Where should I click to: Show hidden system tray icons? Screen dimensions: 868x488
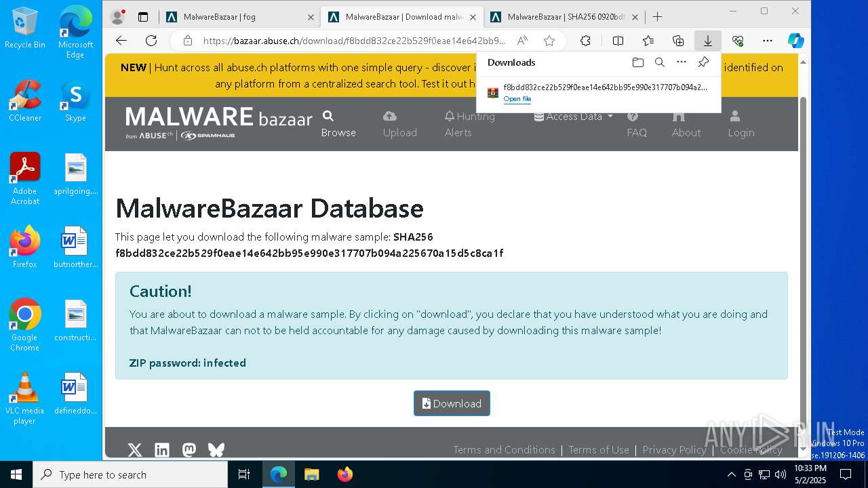click(x=731, y=474)
